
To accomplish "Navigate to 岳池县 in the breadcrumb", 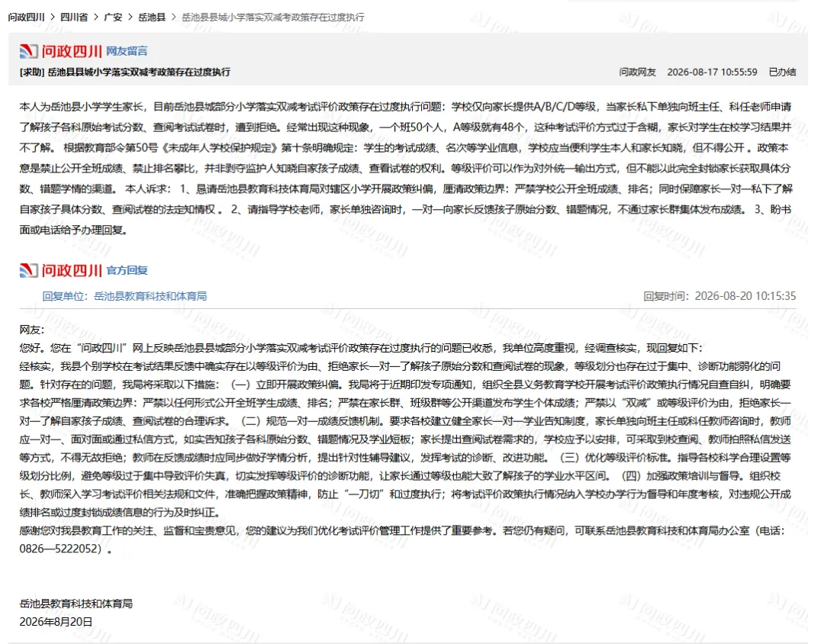I will [x=152, y=18].
